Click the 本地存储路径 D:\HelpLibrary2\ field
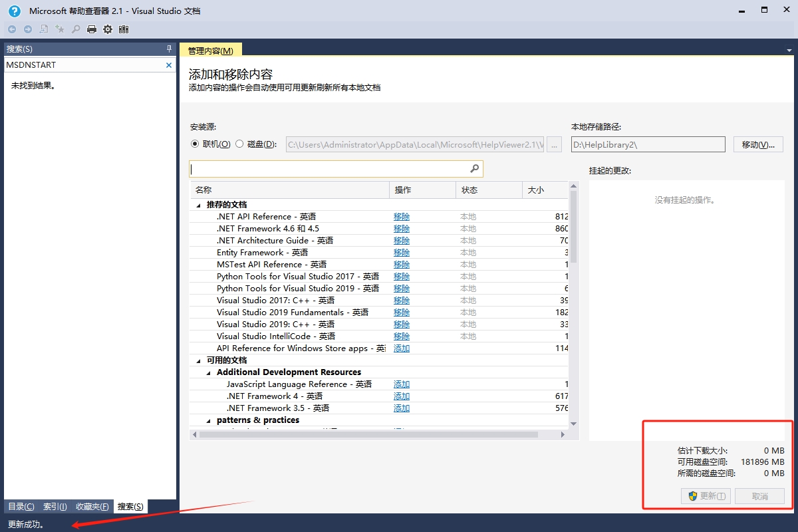The height and width of the screenshot is (532, 798). tap(648, 144)
